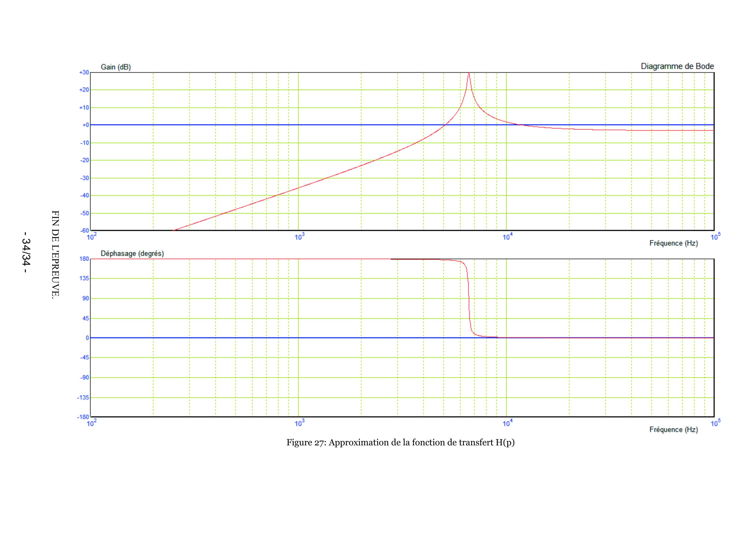Click the 10^3 tick under the gain plot
The width and height of the screenshot is (756, 534).
pos(299,237)
